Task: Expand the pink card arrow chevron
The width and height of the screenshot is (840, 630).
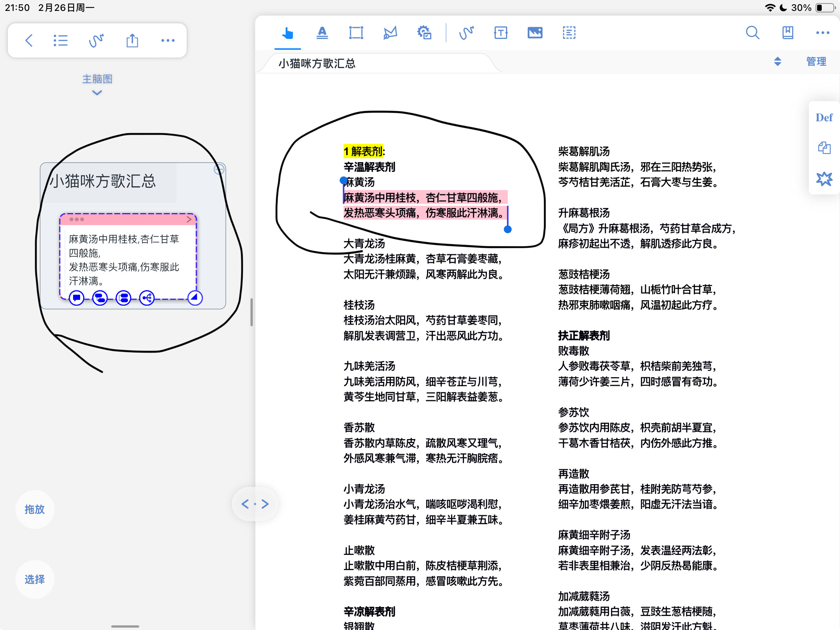Action: [x=189, y=219]
